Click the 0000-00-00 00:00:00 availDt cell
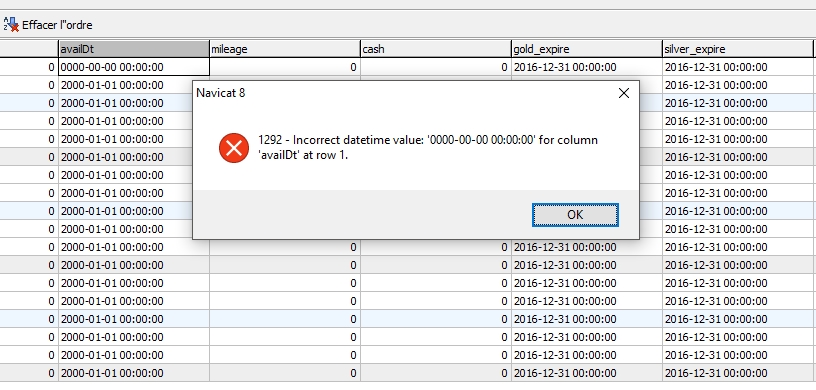816x390 pixels. [134, 67]
